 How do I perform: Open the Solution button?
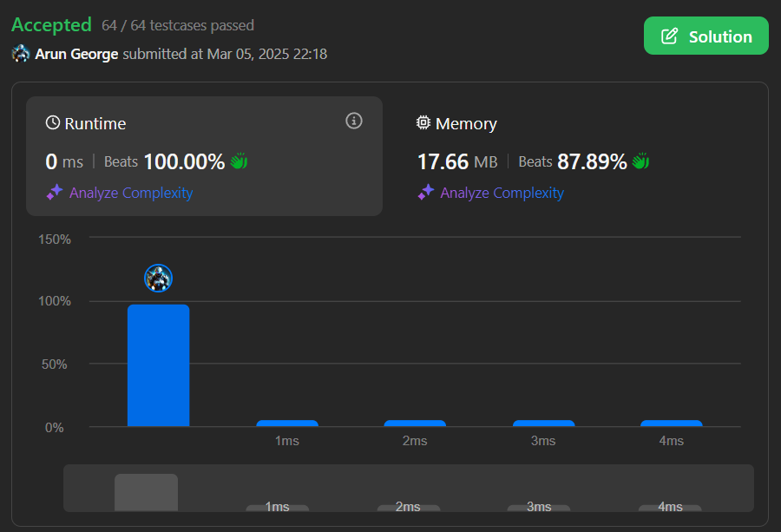706,36
